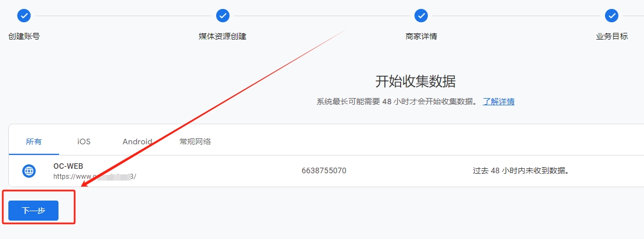This screenshot has width=644, height=239.
Task: Click the 下一步 button
Action: (x=33, y=211)
